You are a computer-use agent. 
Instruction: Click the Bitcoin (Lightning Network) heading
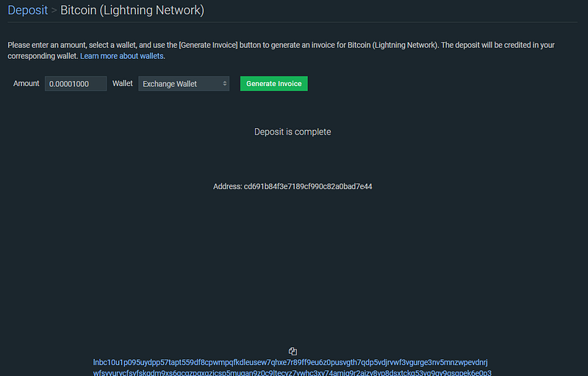[x=132, y=10]
